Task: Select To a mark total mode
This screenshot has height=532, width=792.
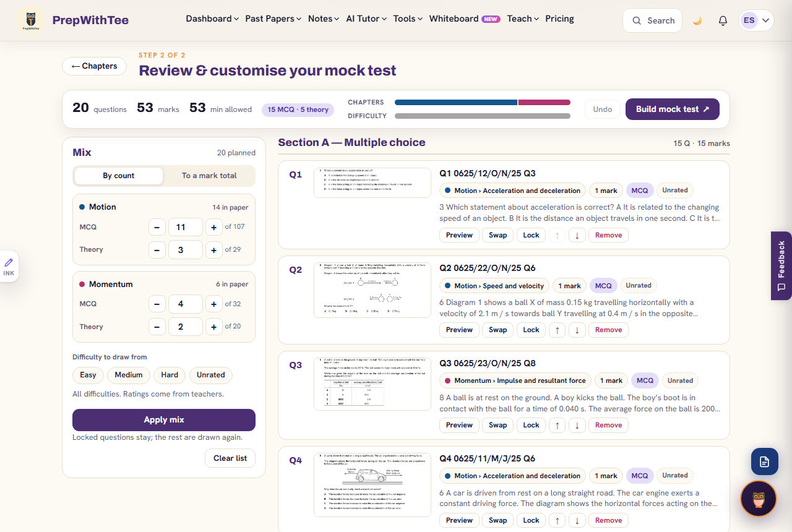Action: pos(209,176)
